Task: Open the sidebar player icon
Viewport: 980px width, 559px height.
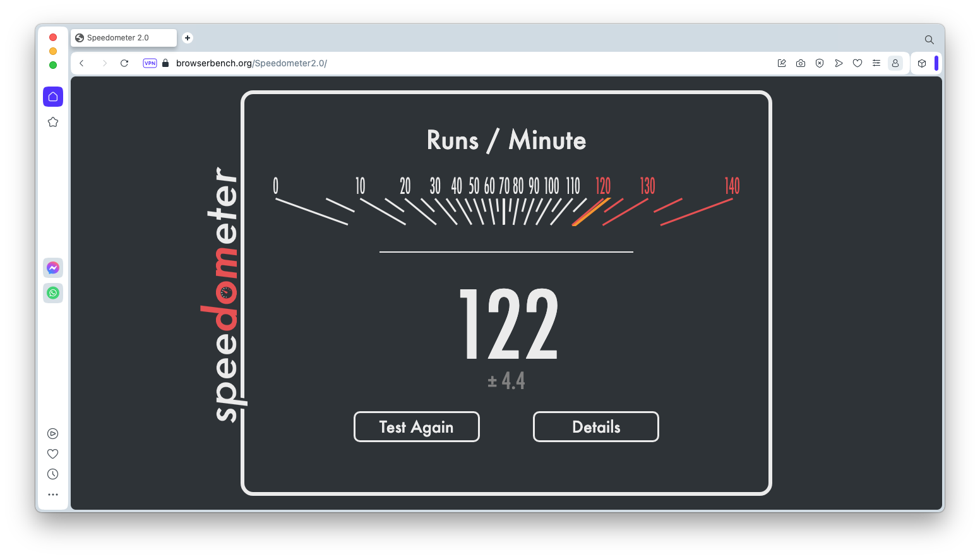Action: [x=53, y=433]
